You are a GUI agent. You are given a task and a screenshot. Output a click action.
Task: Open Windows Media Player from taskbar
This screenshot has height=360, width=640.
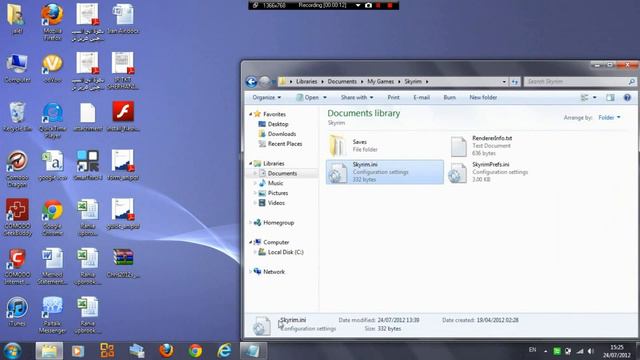(x=78, y=351)
